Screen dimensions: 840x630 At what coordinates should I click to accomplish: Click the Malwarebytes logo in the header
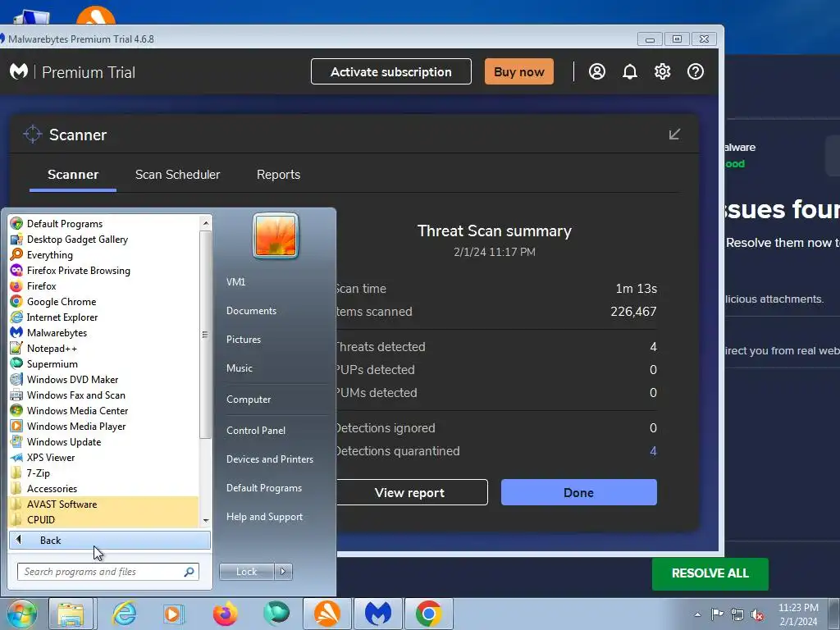point(19,71)
